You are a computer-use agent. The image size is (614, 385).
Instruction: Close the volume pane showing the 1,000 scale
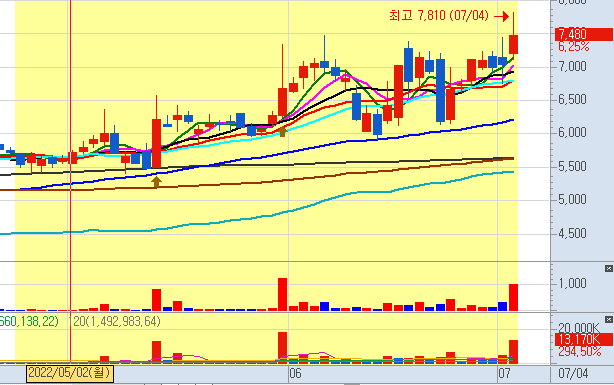[609, 268]
